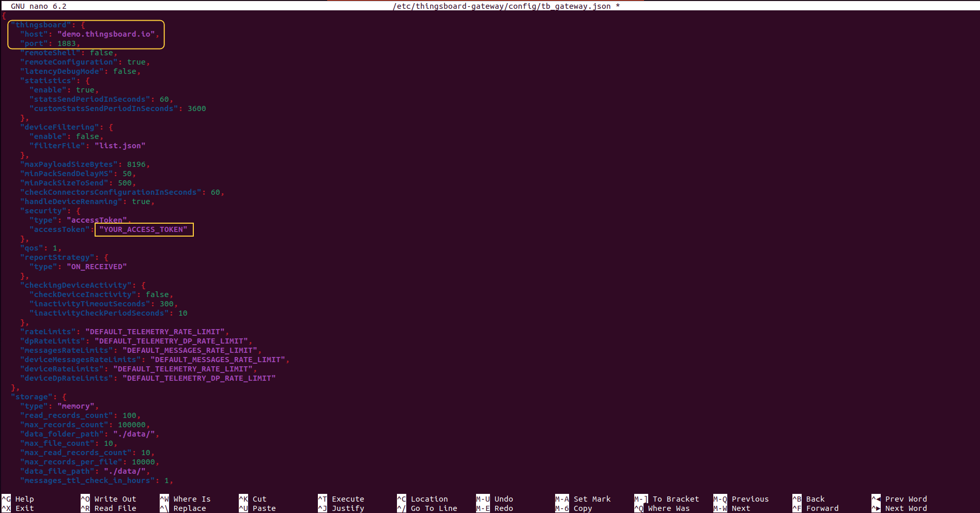Click the ^K Cut shortcut

pyautogui.click(x=253, y=499)
